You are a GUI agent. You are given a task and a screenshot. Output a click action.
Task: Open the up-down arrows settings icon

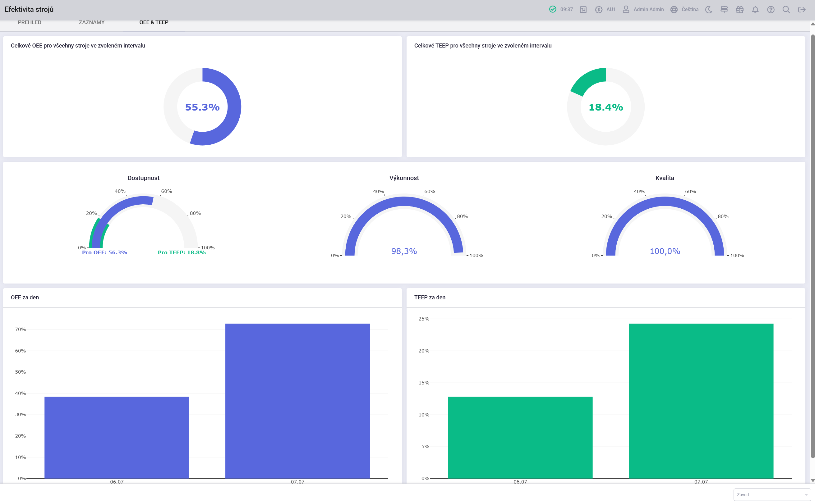tap(583, 9)
